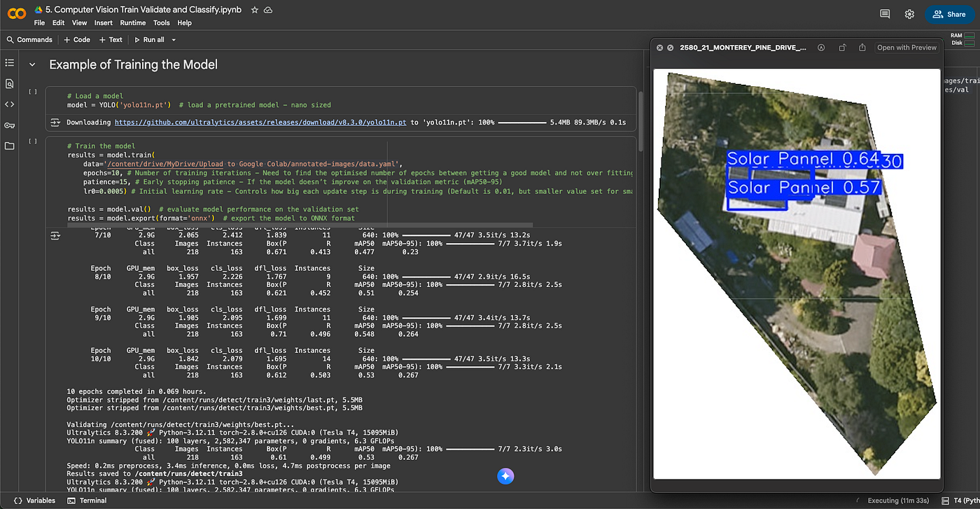980x509 pixels.
Task: Open the Runtime menu
Action: coord(132,23)
